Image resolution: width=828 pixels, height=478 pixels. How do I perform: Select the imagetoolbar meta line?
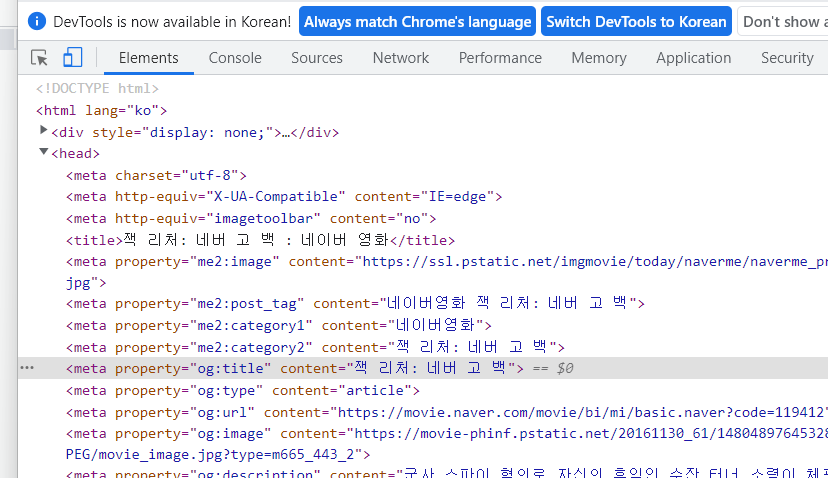251,218
